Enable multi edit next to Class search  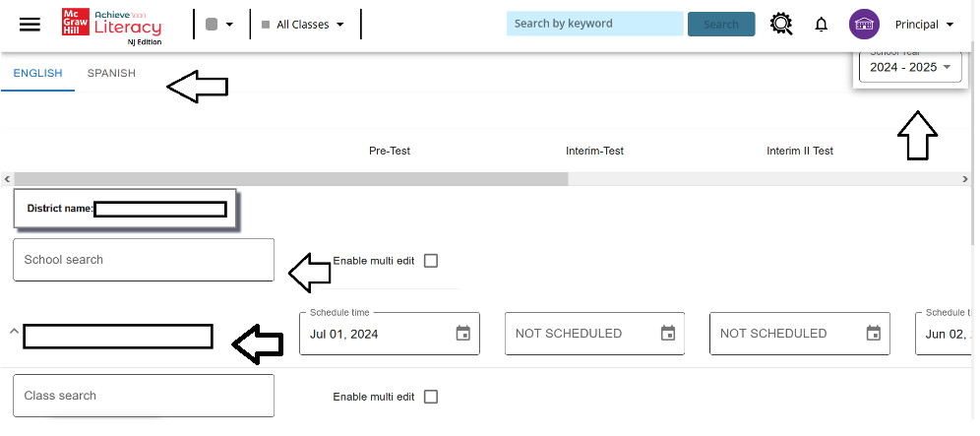431,397
